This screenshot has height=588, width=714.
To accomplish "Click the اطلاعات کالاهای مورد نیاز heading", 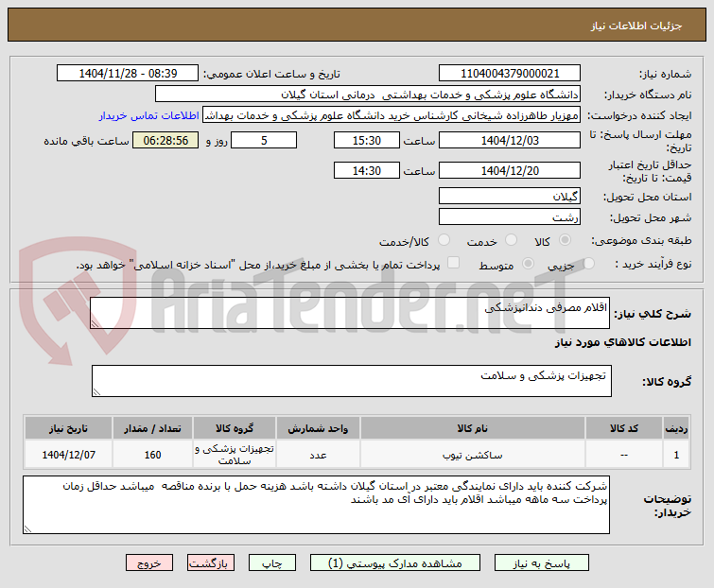I will [x=623, y=342].
